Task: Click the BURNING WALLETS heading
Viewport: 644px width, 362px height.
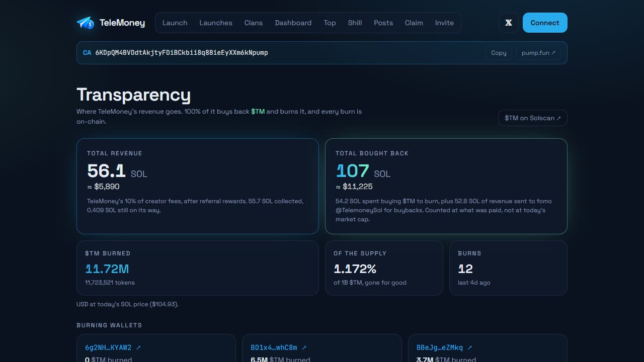Action: tap(109, 325)
